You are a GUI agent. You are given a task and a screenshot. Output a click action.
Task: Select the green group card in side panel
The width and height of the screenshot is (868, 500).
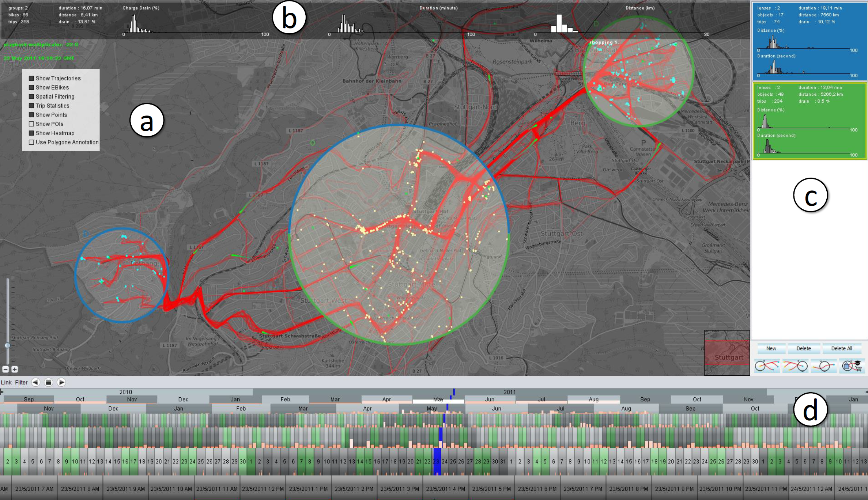coord(809,121)
